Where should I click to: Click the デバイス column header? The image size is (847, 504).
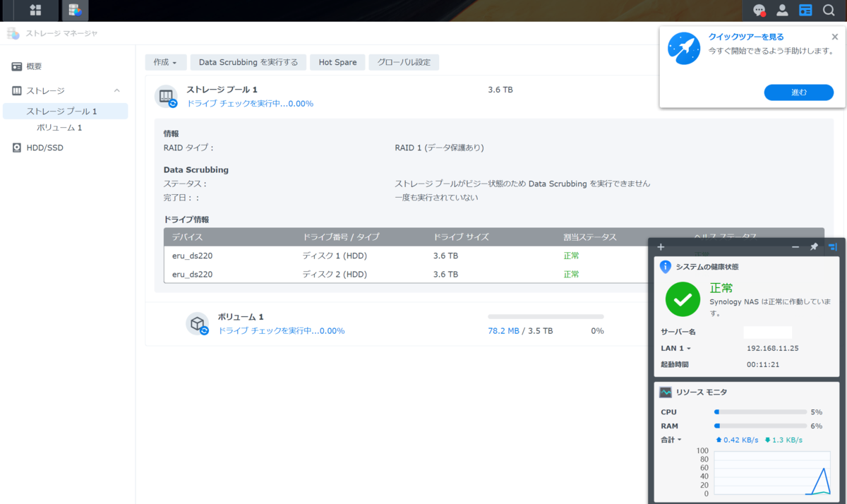188,236
